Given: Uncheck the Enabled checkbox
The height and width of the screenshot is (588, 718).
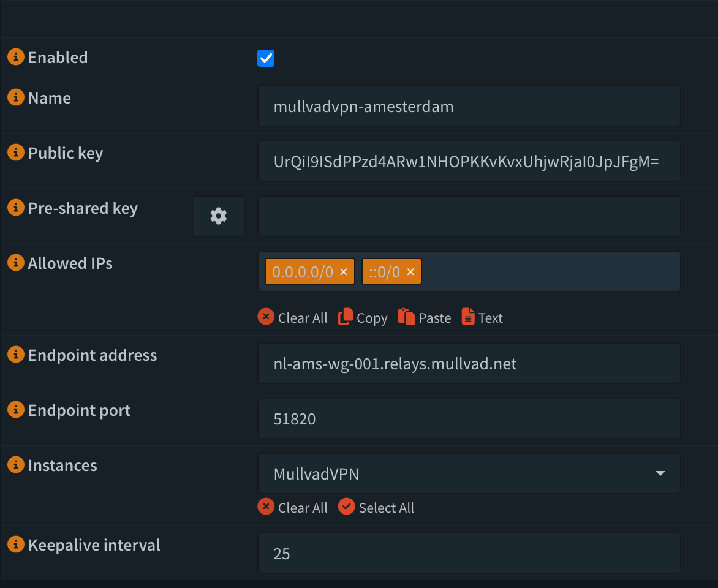Looking at the screenshot, I should (266, 58).
